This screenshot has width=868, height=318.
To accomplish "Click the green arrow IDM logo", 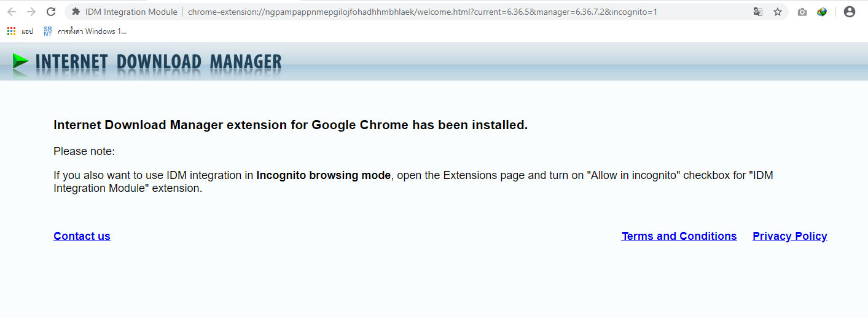I will point(20,62).
